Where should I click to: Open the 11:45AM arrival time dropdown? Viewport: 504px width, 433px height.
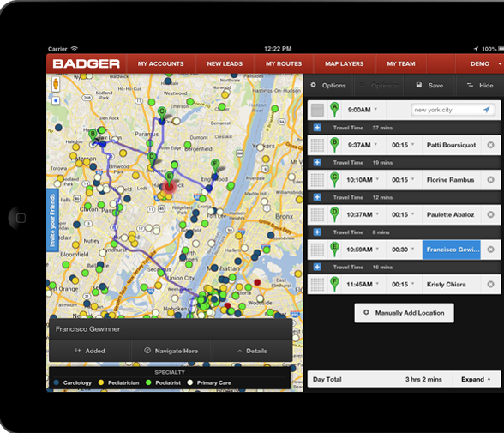click(x=363, y=284)
